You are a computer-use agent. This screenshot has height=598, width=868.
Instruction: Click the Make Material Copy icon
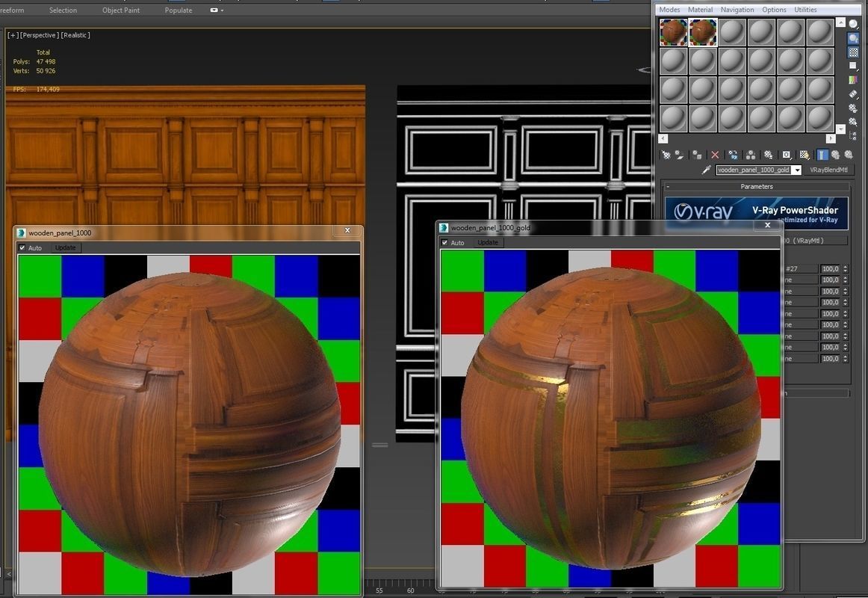(x=733, y=155)
